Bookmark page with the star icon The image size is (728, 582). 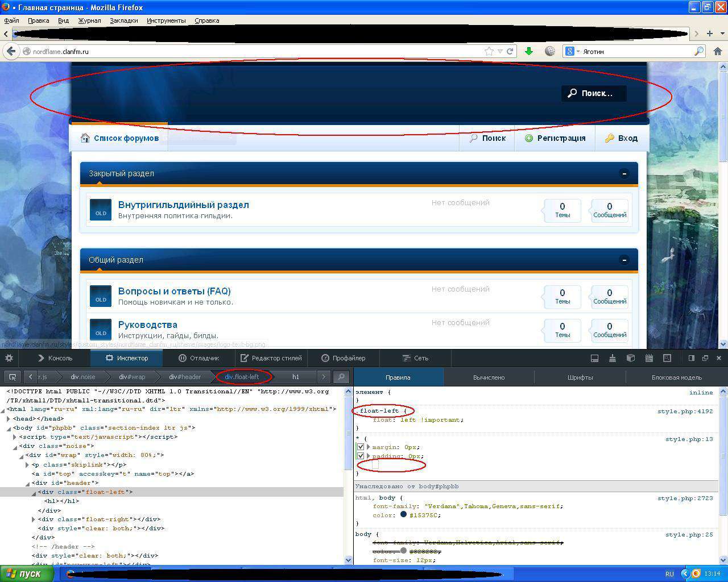489,51
